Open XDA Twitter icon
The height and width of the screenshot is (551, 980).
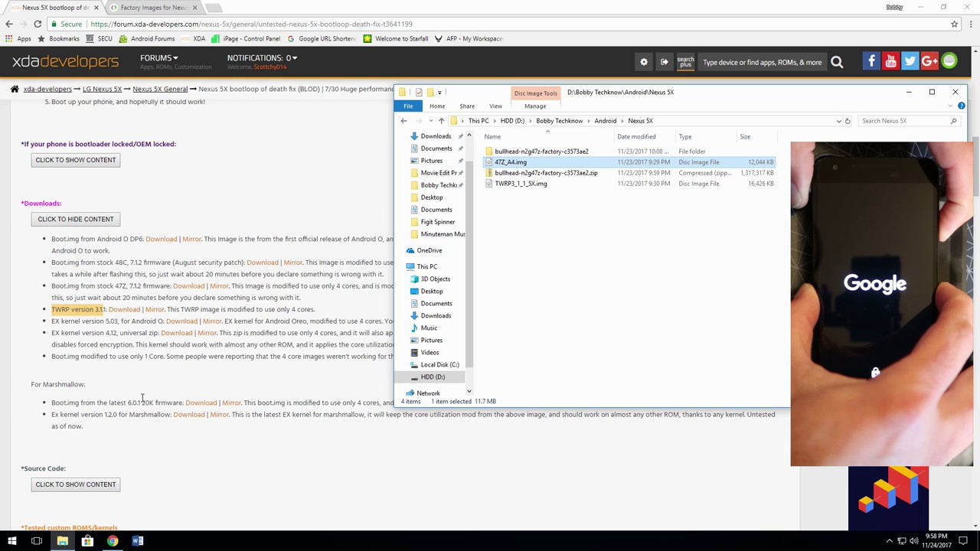[910, 62]
